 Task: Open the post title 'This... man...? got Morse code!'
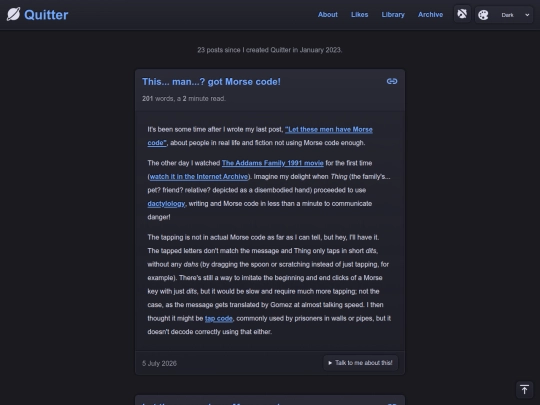pyautogui.click(x=211, y=82)
